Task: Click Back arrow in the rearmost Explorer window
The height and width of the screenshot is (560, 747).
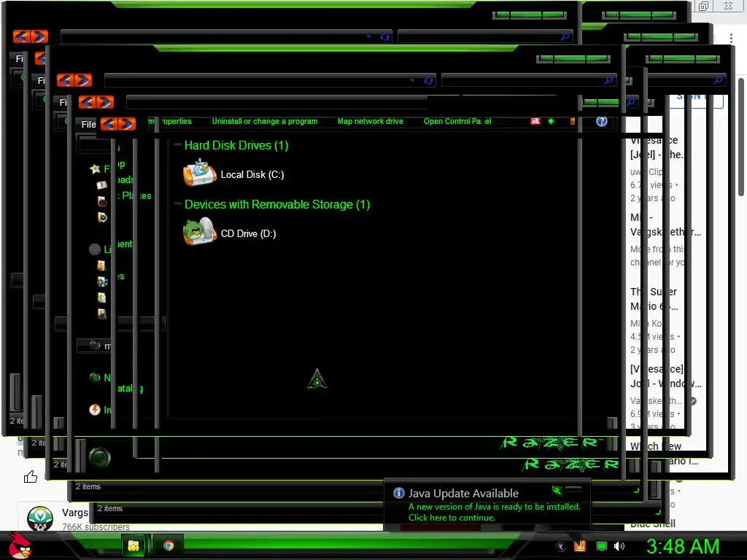Action: [21, 36]
